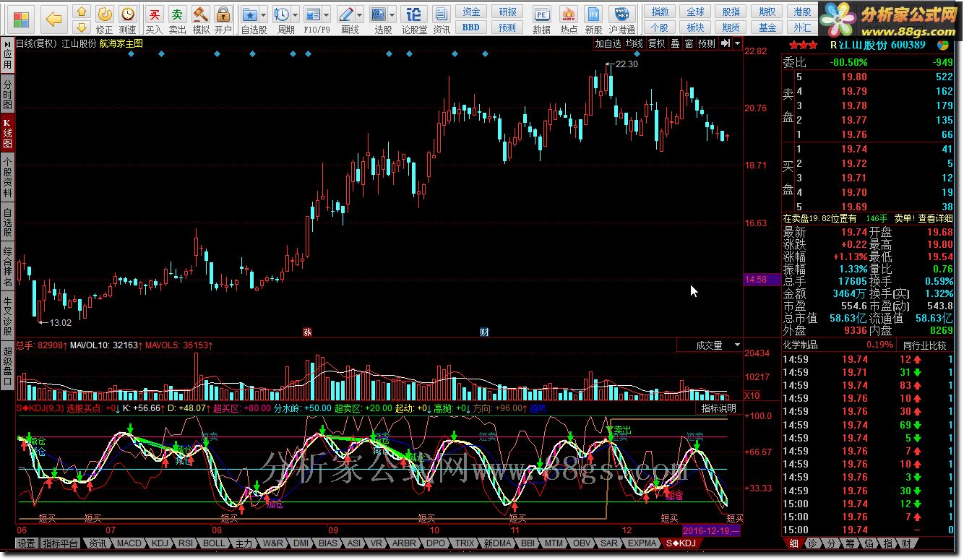Viewport: 964px width, 560px height.
Task: Toggle 均线 moving average display
Action: click(634, 43)
